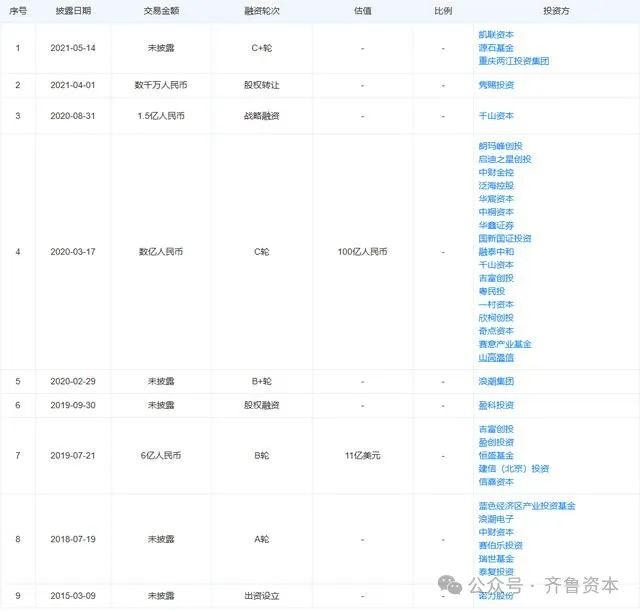
Task: Open the 泛海控股 investor link
Action: [496, 186]
